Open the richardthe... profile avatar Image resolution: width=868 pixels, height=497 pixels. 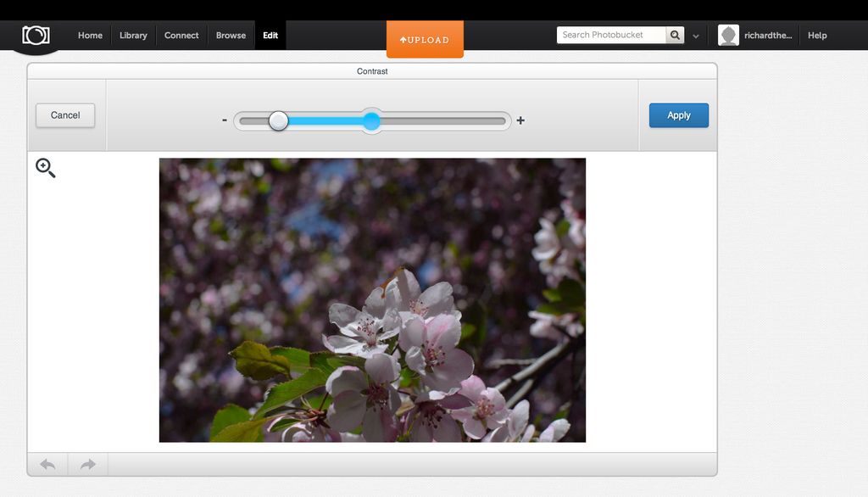(728, 35)
